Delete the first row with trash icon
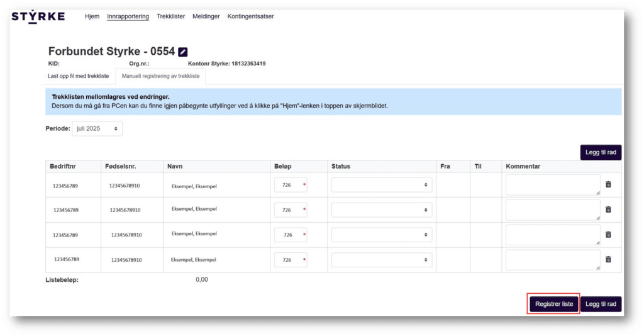Screen dimensions: 644x336 click(x=608, y=184)
